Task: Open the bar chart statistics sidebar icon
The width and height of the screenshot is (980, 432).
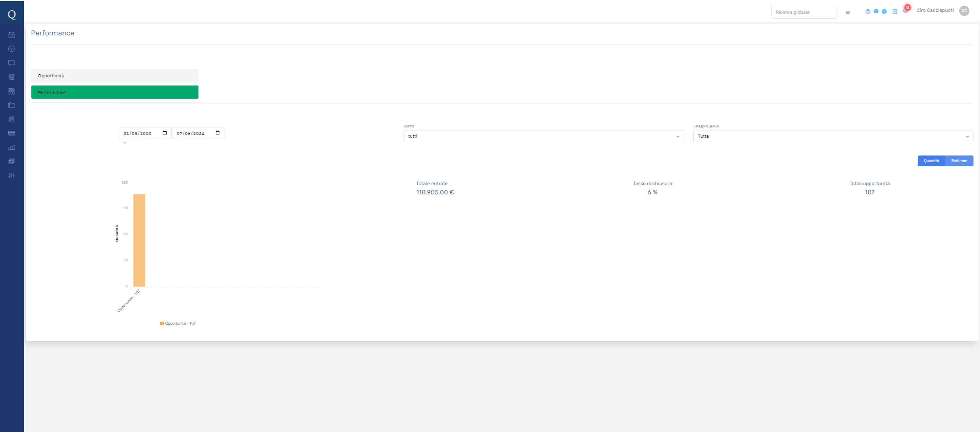Action: pos(11,147)
